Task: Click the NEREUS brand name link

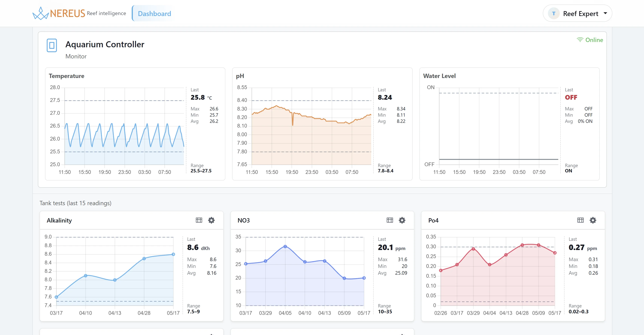Action: click(x=67, y=14)
